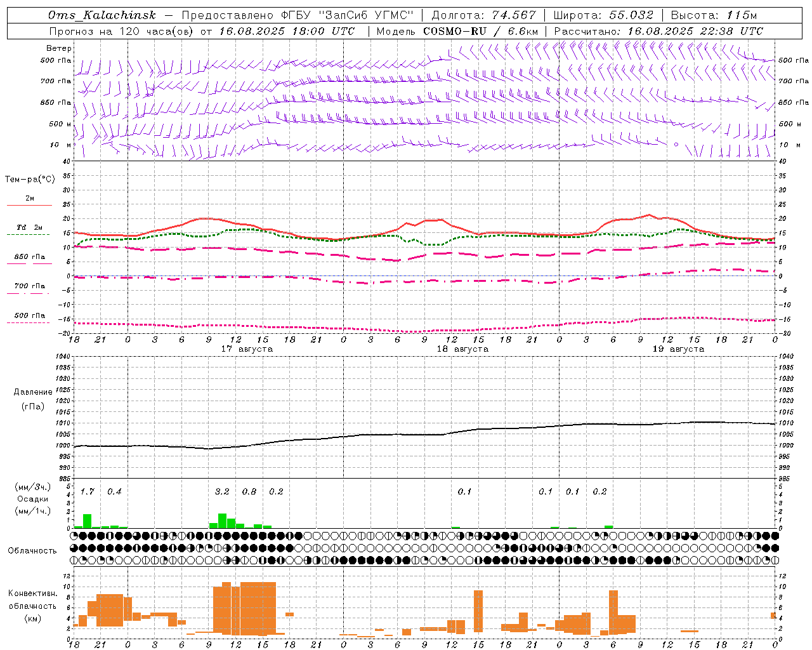The height and width of the screenshot is (650, 812).
Task: Click the "Давление" pressure panel label
Action: tap(33, 392)
